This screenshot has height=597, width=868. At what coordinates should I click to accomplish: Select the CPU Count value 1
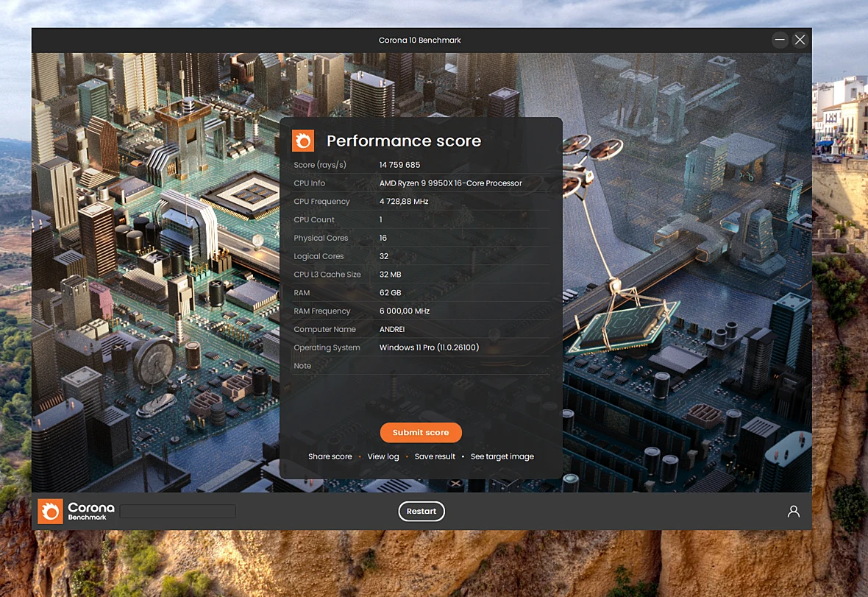(x=381, y=220)
